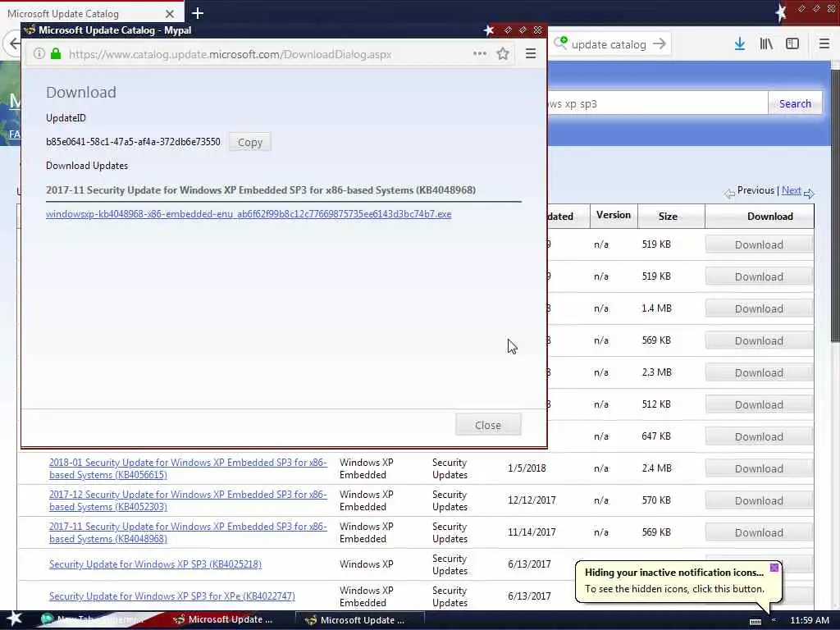The width and height of the screenshot is (840, 630).
Task: Dismiss the inactive notification icons balloon
Action: click(x=774, y=568)
